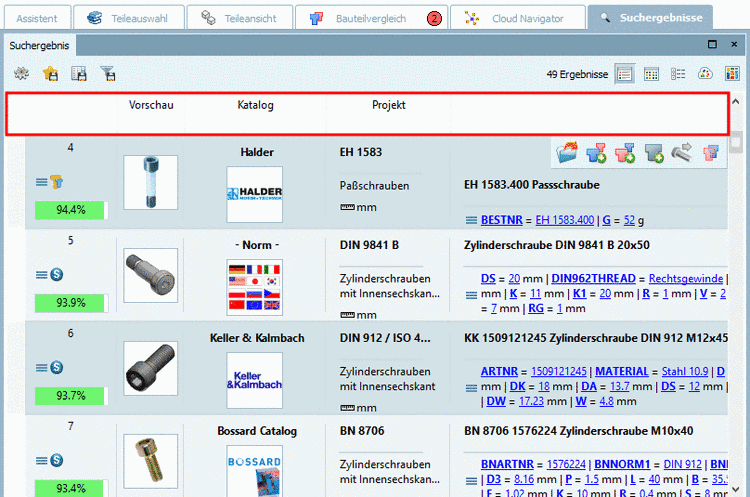Maximize the Suchergebnis panel

click(712, 44)
